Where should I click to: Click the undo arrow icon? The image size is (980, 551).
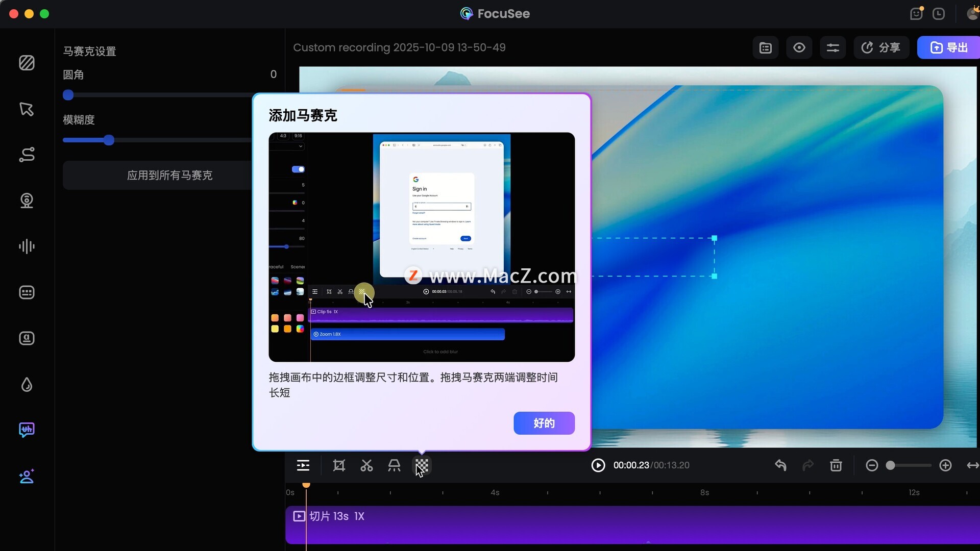pos(780,465)
